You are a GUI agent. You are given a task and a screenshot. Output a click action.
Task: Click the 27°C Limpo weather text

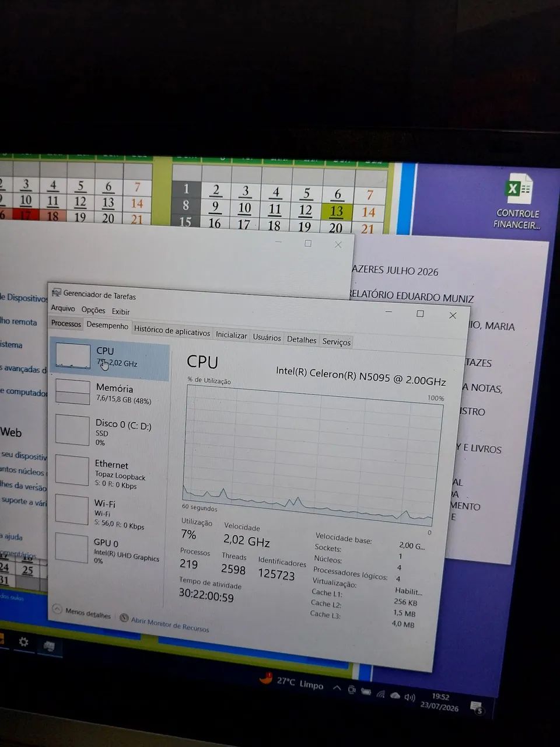(300, 683)
